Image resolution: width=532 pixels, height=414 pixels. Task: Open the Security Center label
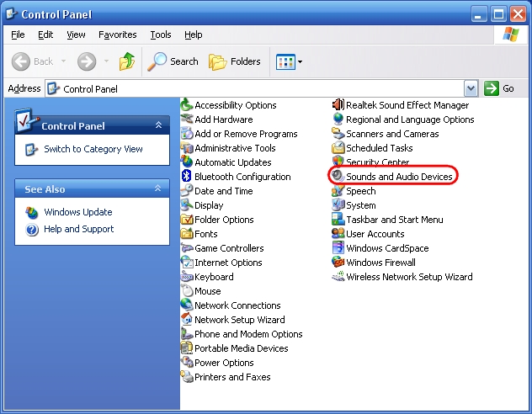click(377, 162)
